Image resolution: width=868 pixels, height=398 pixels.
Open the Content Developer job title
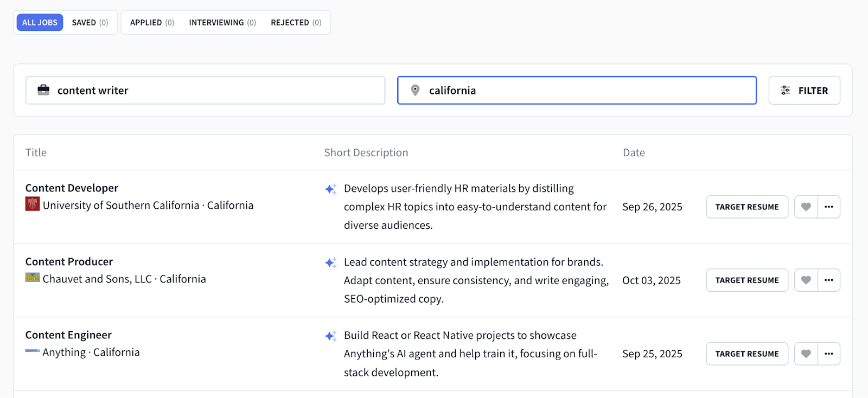tap(72, 188)
